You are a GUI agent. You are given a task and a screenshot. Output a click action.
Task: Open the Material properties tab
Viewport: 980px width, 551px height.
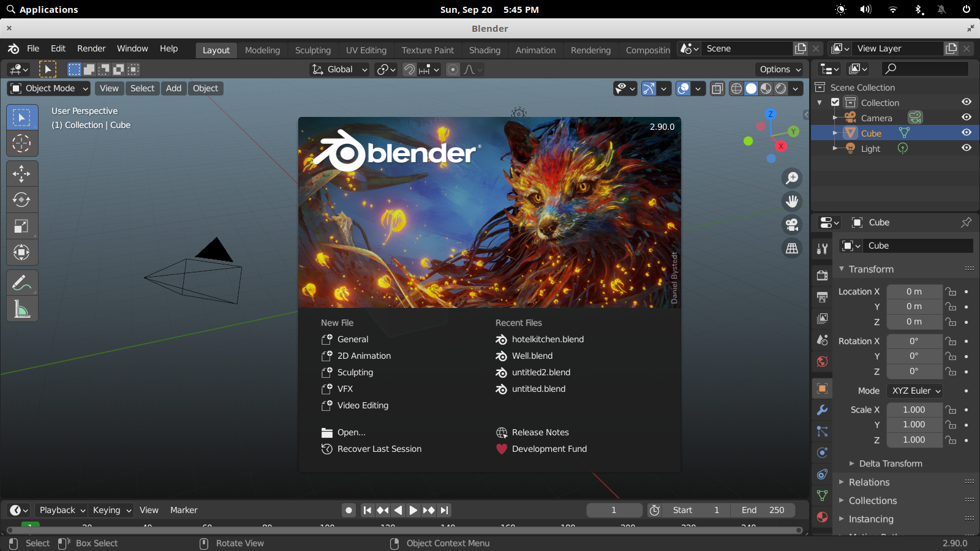click(x=822, y=517)
